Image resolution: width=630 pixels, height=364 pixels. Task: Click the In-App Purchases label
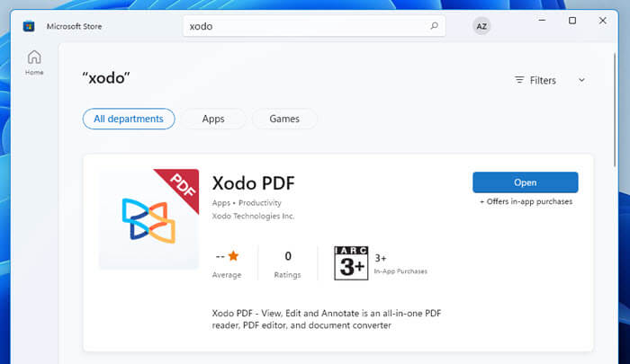coord(400,271)
